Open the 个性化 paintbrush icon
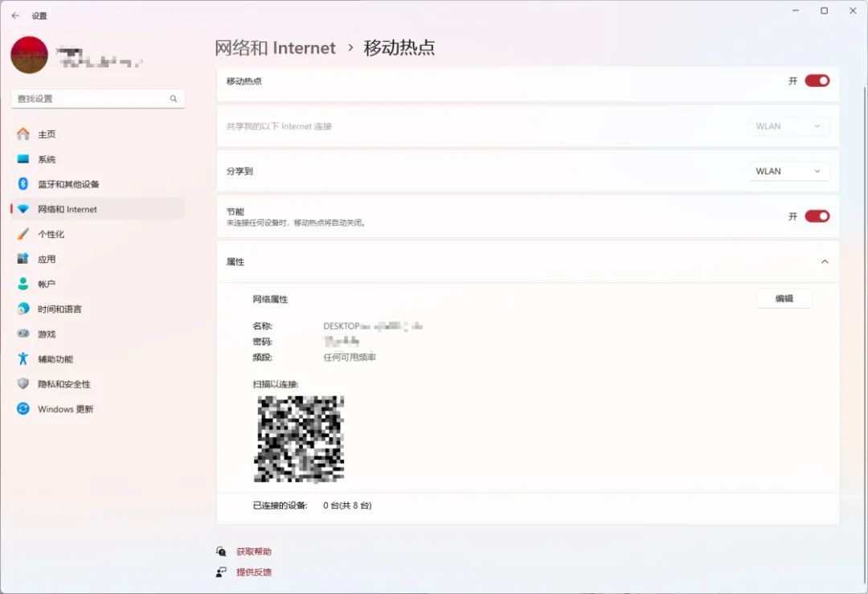The width and height of the screenshot is (868, 594). point(23,234)
